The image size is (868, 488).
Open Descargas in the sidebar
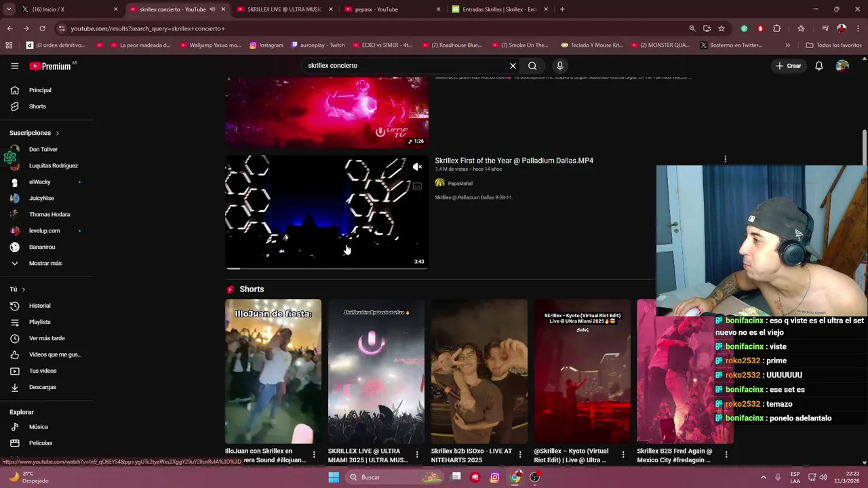[x=42, y=387]
